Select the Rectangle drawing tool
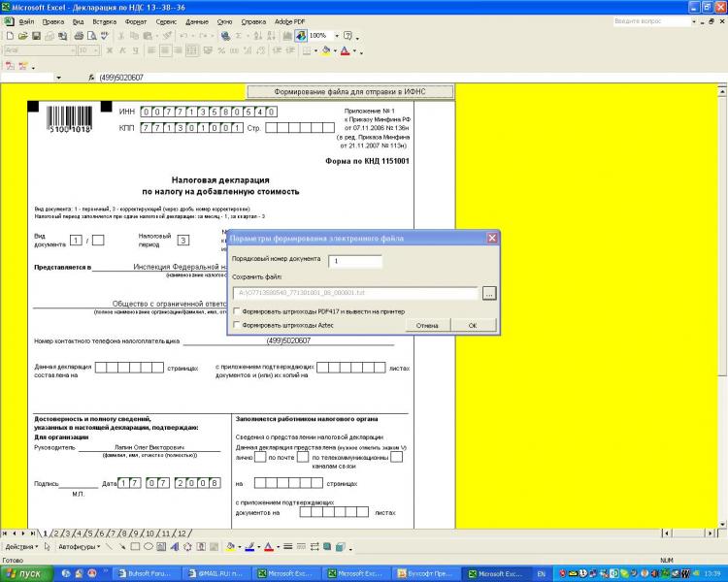 [x=135, y=546]
